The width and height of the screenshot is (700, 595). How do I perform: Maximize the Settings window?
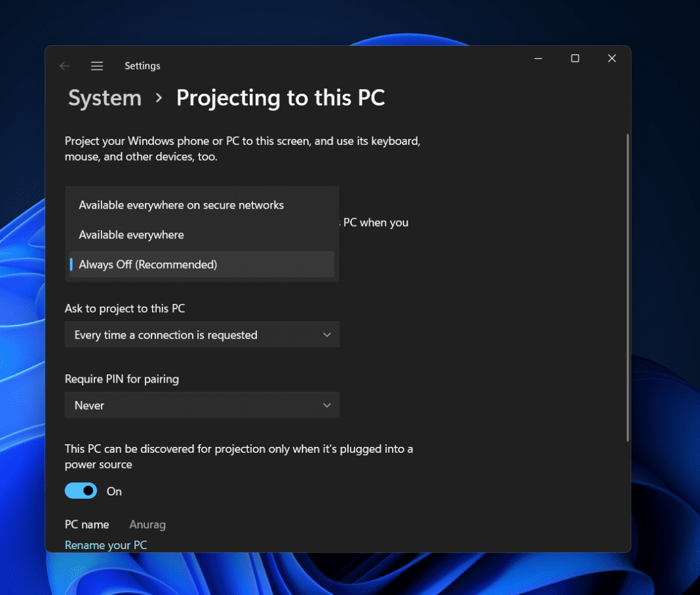575,58
